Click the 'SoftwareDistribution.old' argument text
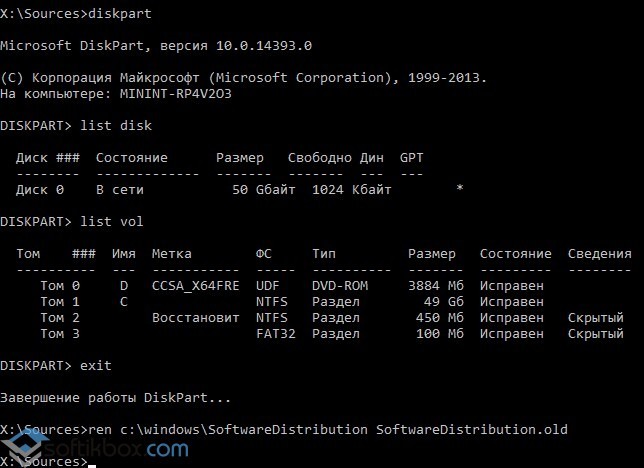The width and height of the screenshot is (644, 468). (x=471, y=429)
